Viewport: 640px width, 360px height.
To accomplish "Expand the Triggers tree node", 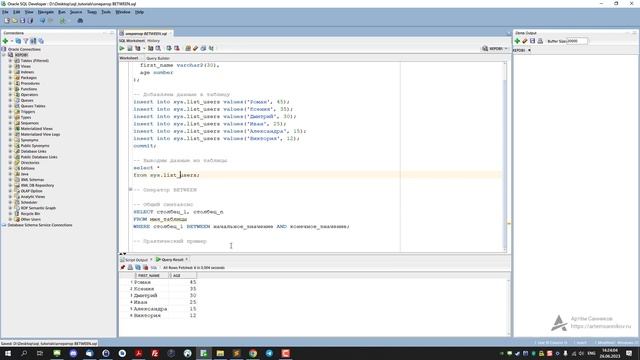I will point(10,111).
